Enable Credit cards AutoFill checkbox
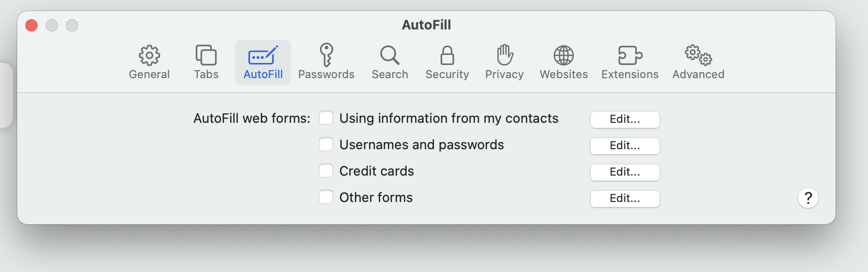The width and height of the screenshot is (868, 272). click(x=326, y=171)
